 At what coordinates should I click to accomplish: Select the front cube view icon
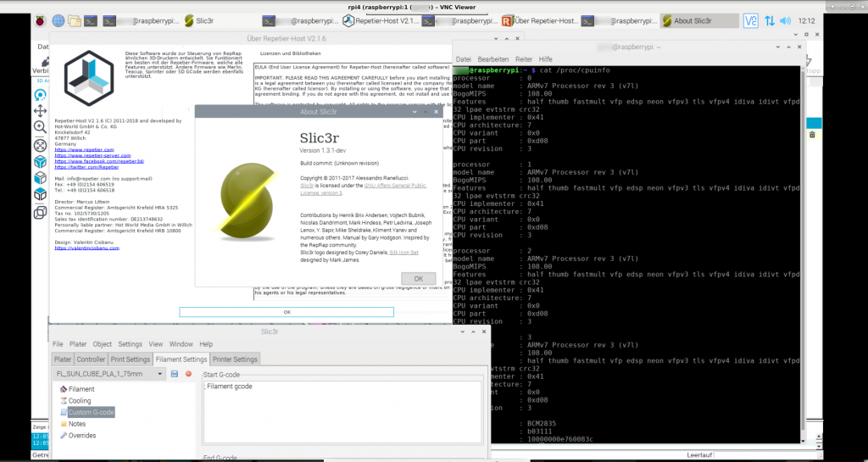tap(40, 178)
